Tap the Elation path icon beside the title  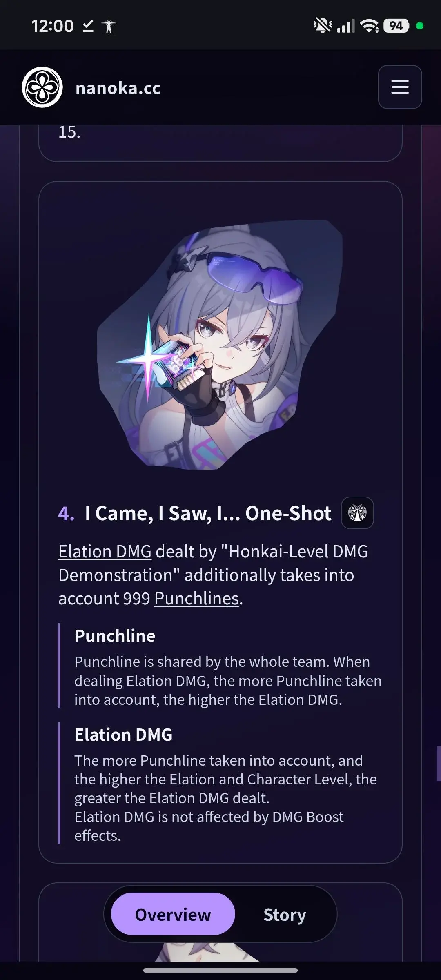coord(357,513)
